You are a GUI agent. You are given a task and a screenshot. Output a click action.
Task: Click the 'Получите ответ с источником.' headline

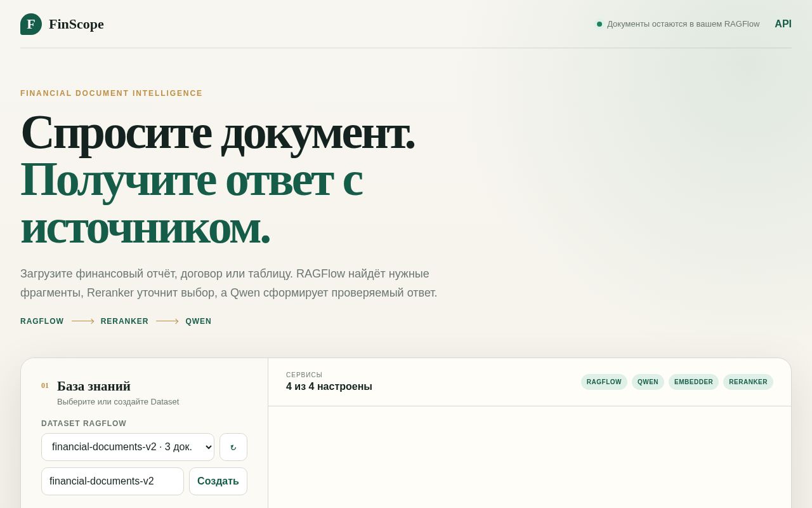click(x=192, y=203)
